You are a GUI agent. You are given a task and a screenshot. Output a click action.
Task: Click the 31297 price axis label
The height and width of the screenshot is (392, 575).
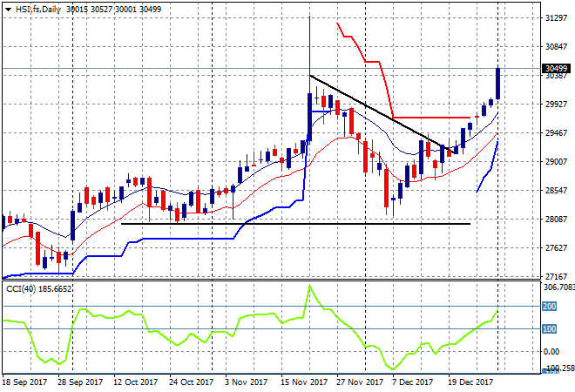tap(557, 18)
